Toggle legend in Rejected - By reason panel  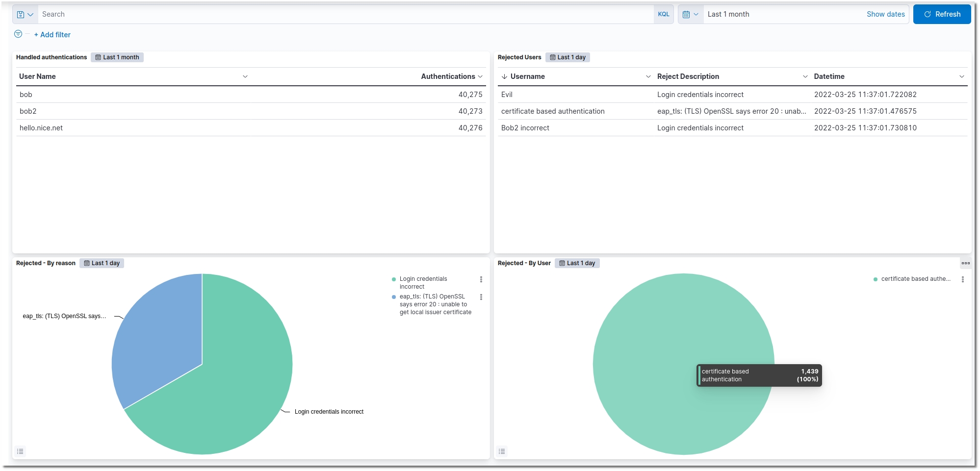[x=20, y=451]
